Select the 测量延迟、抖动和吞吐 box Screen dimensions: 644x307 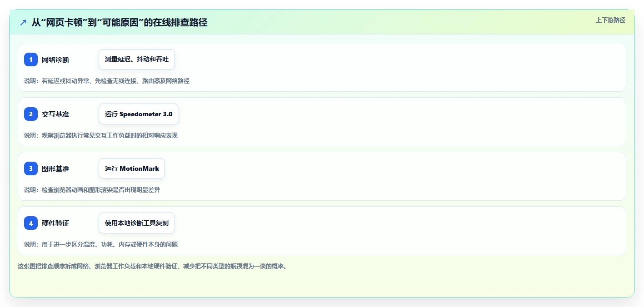point(137,59)
